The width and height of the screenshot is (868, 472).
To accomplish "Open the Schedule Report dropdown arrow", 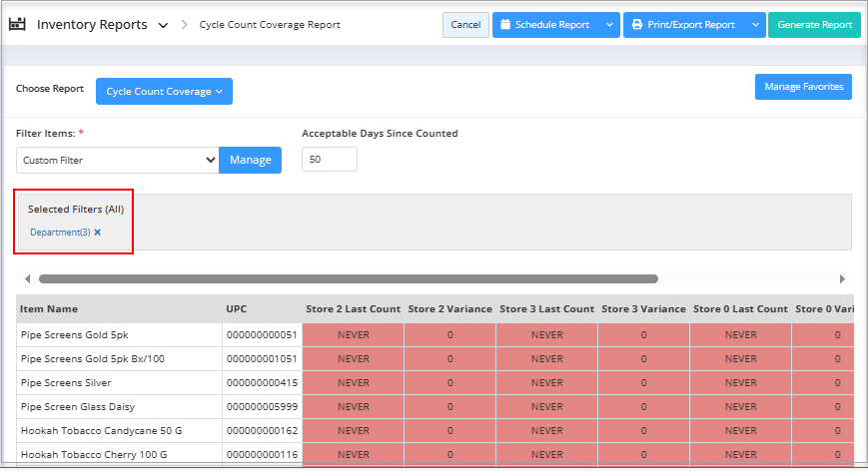I will click(x=609, y=25).
